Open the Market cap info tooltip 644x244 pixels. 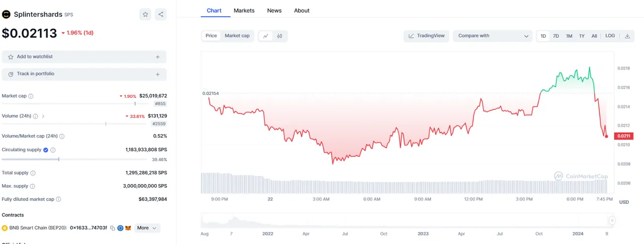point(31,96)
